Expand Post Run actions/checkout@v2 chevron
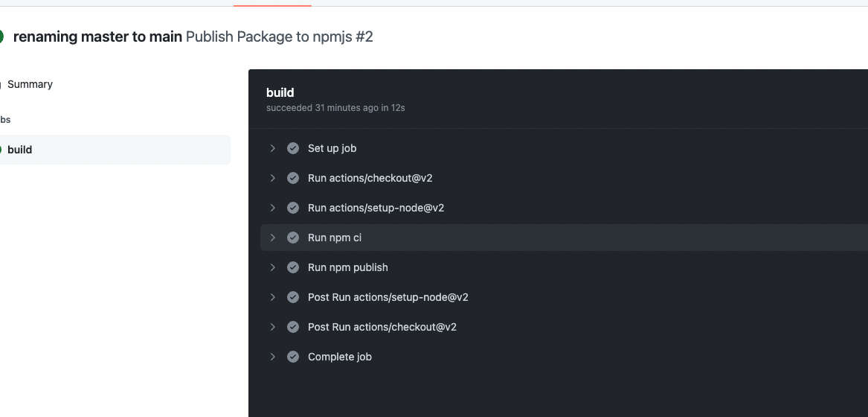 tap(273, 327)
